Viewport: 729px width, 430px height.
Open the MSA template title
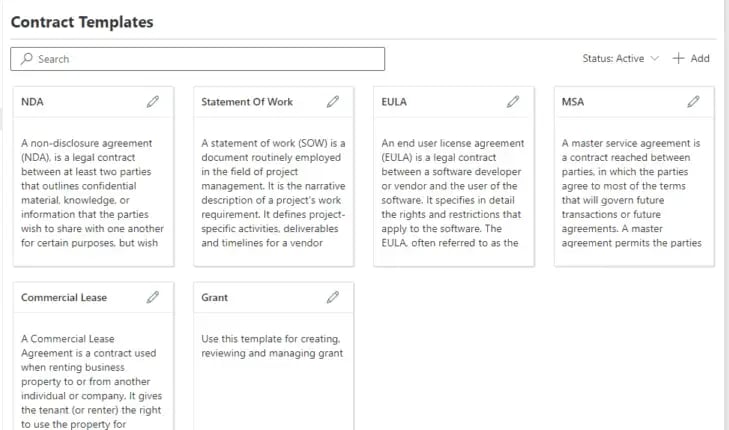[x=573, y=102]
